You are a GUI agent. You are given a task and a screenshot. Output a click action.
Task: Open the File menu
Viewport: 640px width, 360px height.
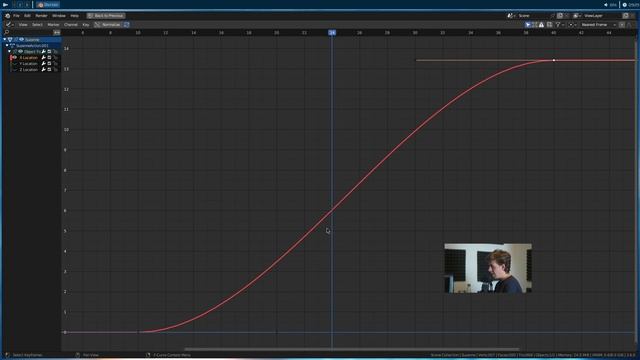click(16, 16)
